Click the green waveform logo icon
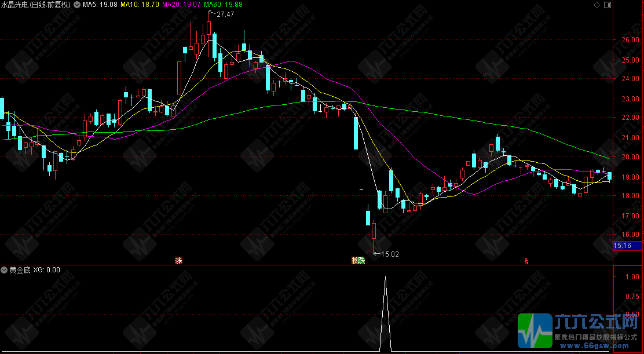 pyautogui.click(x=535, y=331)
